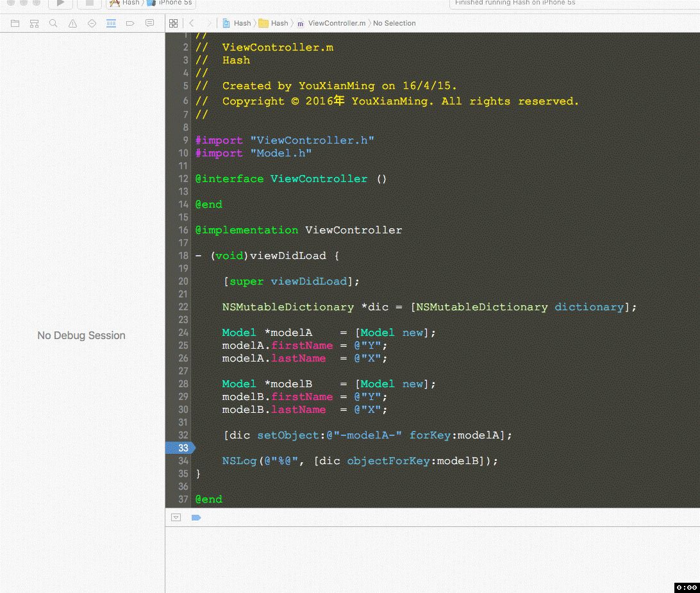The width and height of the screenshot is (700, 593).
Task: Open the Report navigator speech-bubble icon
Action: tap(149, 23)
